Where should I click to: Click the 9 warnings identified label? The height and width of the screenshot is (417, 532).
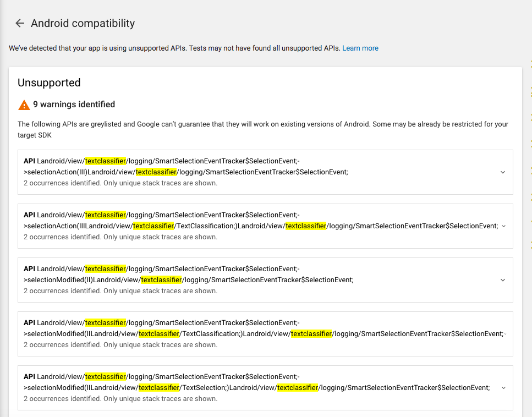pyautogui.click(x=74, y=104)
